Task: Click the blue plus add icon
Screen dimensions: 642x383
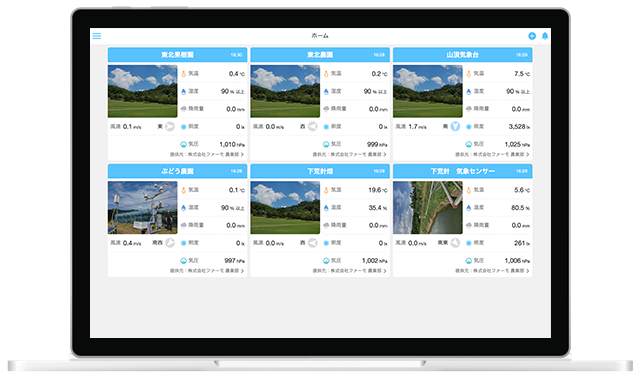Action: point(532,36)
